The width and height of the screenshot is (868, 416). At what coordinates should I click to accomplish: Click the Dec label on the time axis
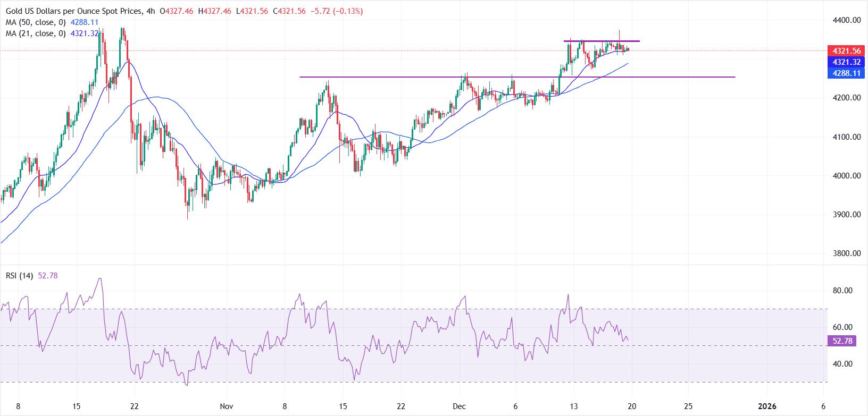coord(459,405)
